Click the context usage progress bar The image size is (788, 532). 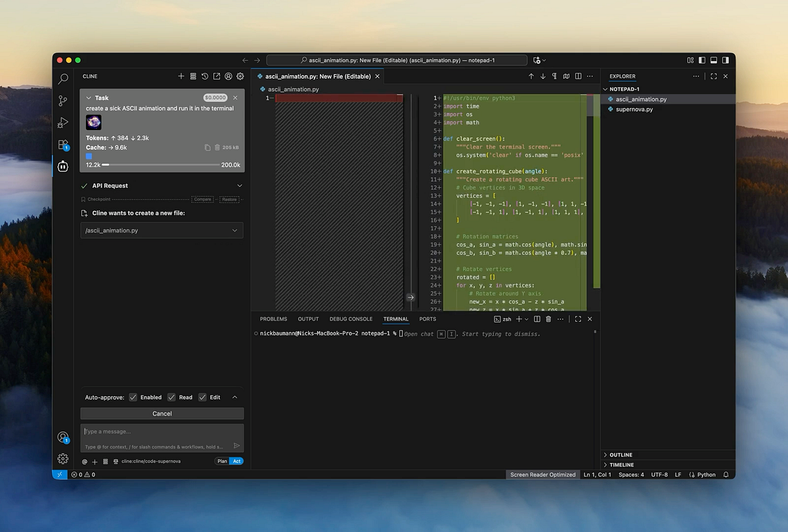point(161,165)
